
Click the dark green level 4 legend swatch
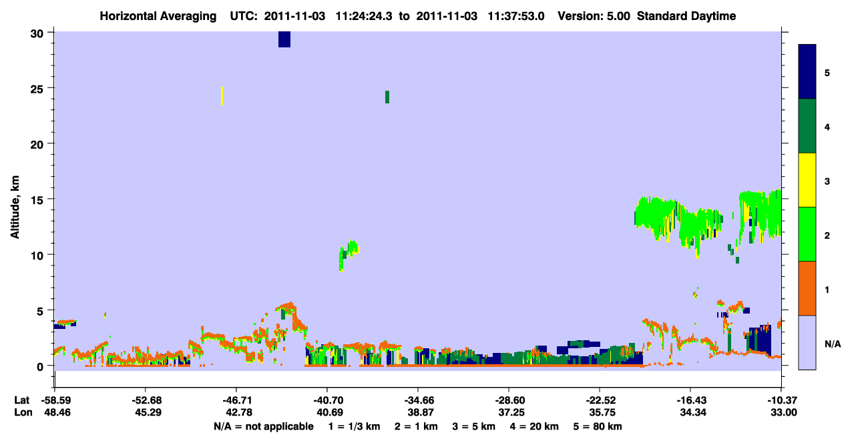[807, 126]
